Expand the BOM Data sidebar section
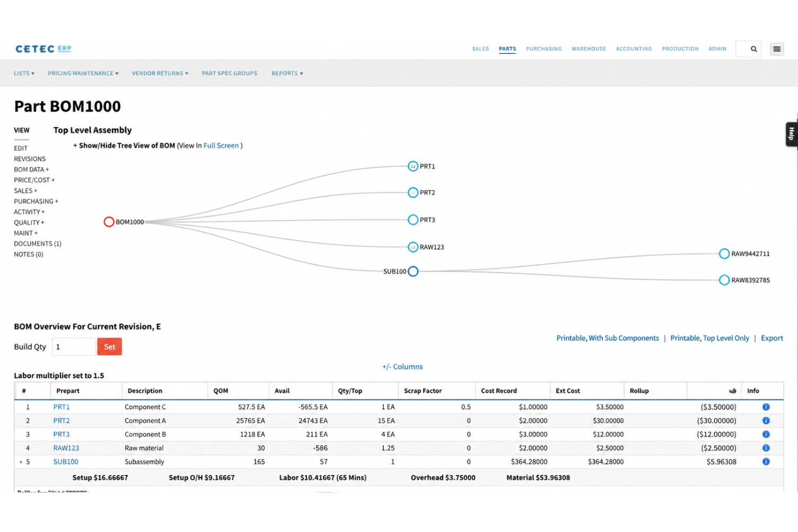The height and width of the screenshot is (532, 798). pyautogui.click(x=31, y=170)
